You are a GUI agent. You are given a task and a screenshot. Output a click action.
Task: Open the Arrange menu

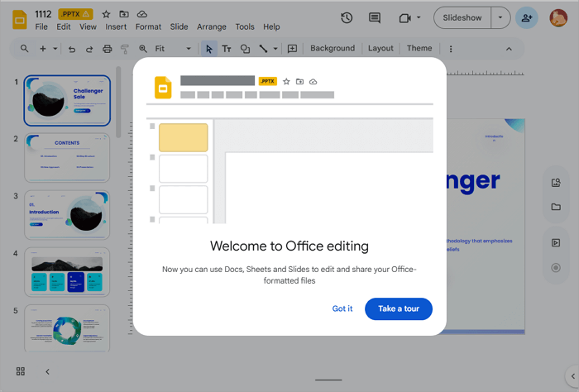pos(211,27)
